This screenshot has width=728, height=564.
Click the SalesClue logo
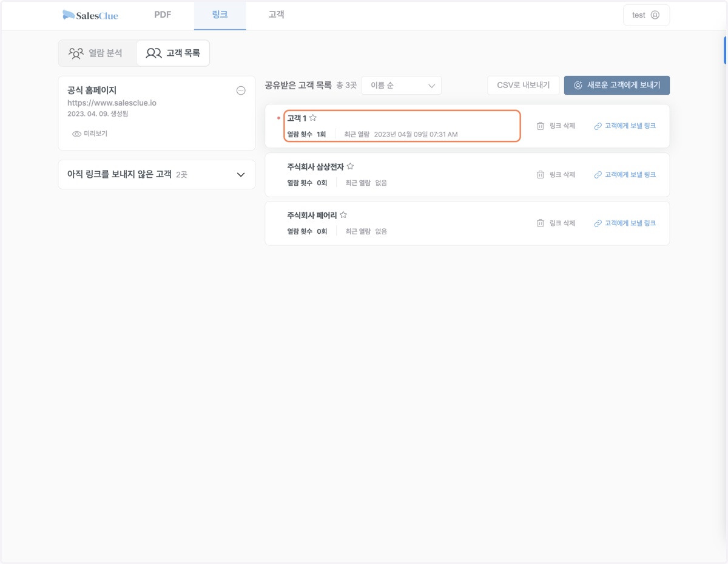pyautogui.click(x=90, y=15)
